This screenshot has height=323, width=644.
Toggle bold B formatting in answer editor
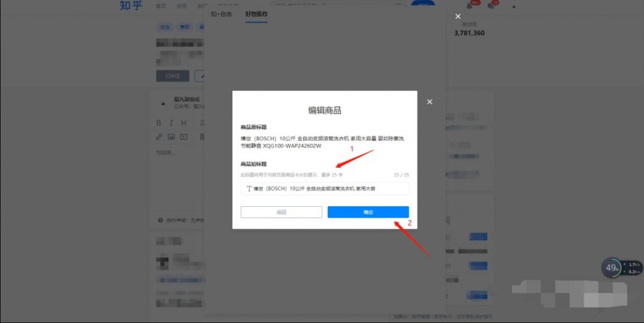tap(158, 123)
